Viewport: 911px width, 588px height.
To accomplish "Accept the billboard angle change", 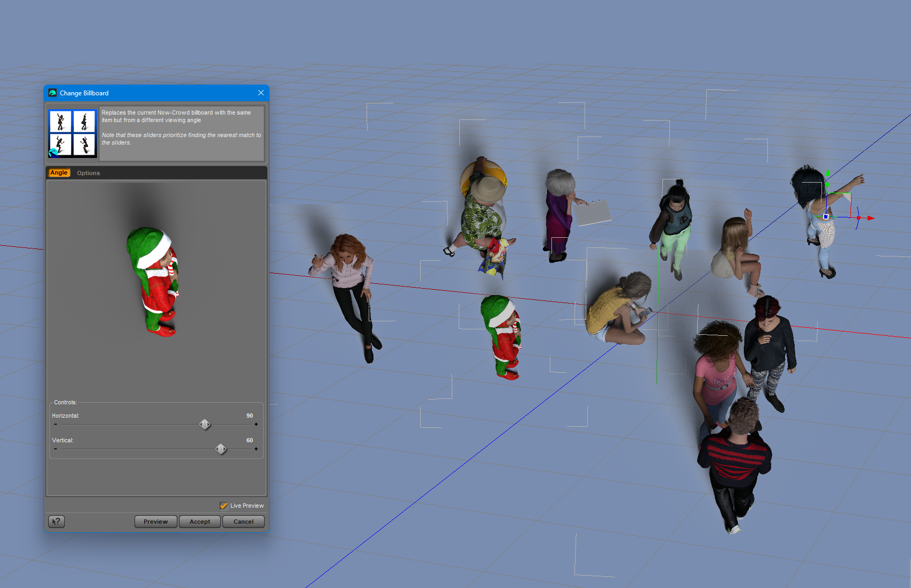I will (200, 522).
